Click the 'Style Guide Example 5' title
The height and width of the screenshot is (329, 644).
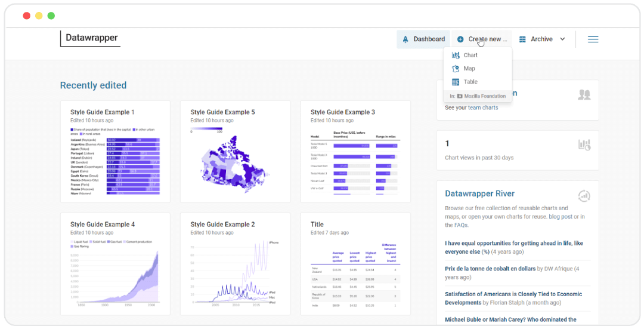click(222, 112)
